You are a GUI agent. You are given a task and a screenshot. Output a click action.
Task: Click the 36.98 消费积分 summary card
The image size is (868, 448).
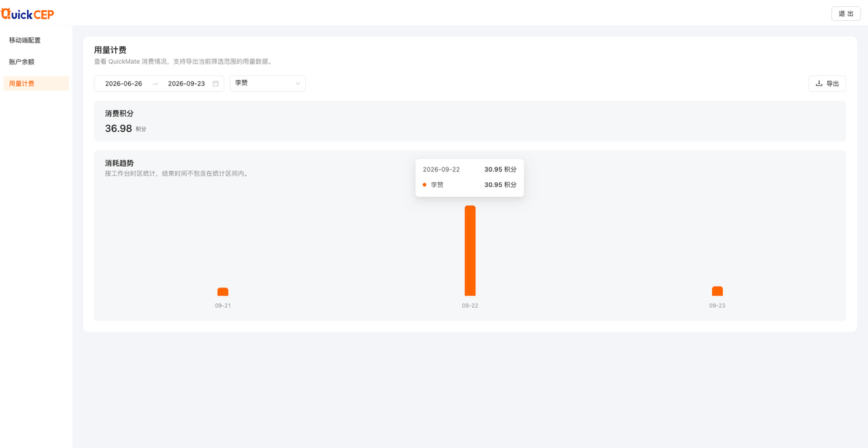tap(470, 121)
